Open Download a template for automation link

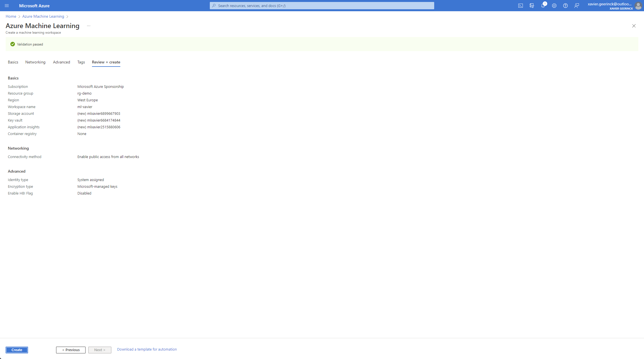[147, 349]
